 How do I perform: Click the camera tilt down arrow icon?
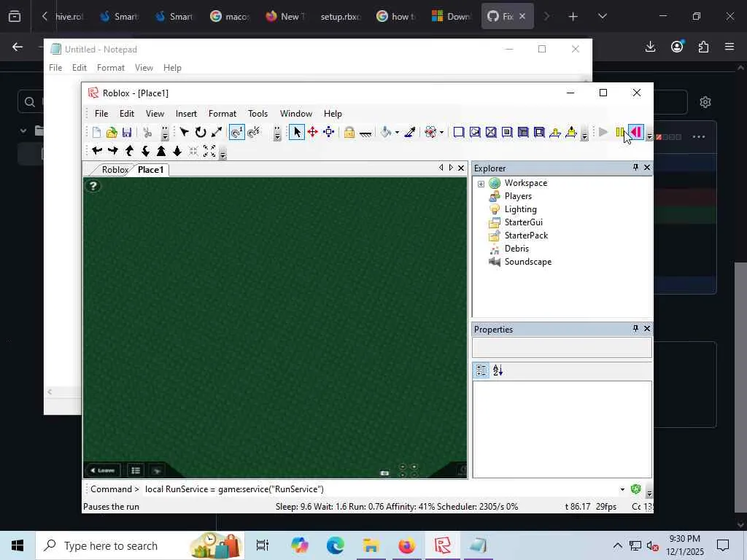(x=145, y=151)
